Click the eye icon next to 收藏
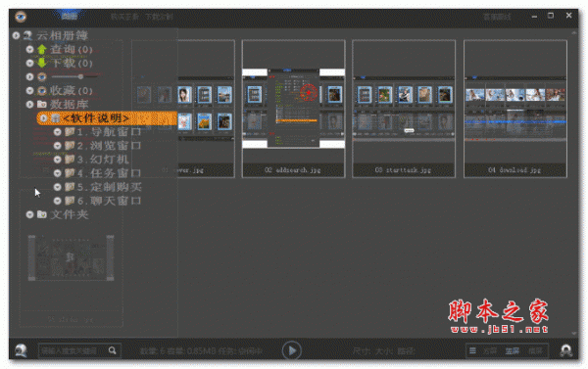The height and width of the screenshot is (369, 588). click(41, 91)
